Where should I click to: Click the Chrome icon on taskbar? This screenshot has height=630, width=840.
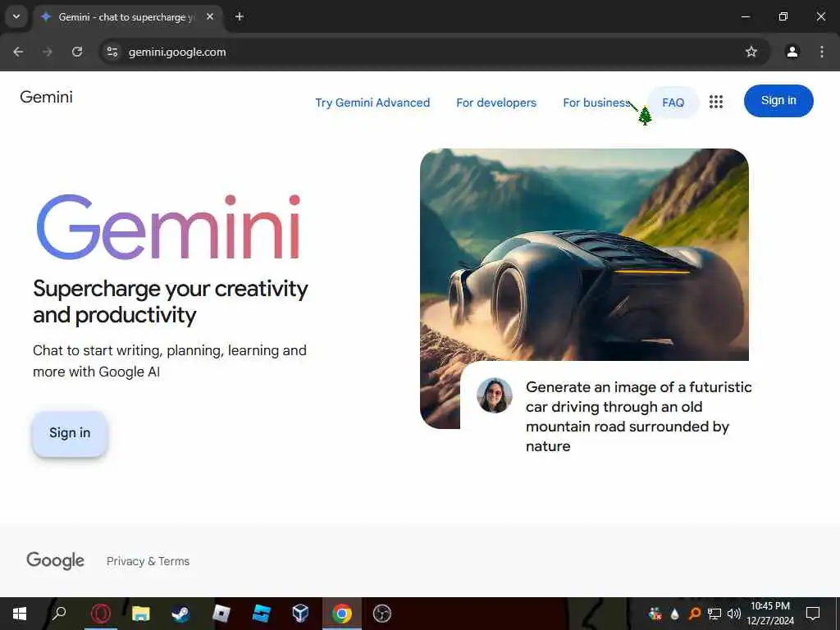(x=342, y=614)
